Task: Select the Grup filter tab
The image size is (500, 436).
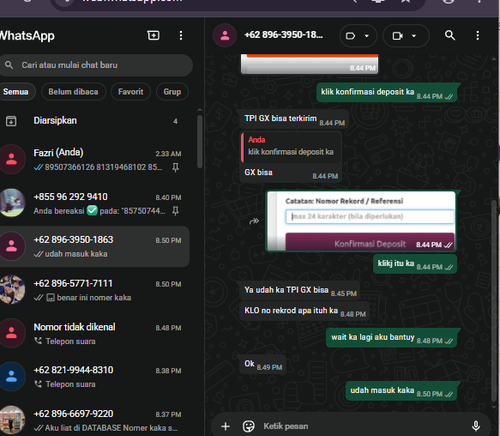Action: (x=172, y=92)
